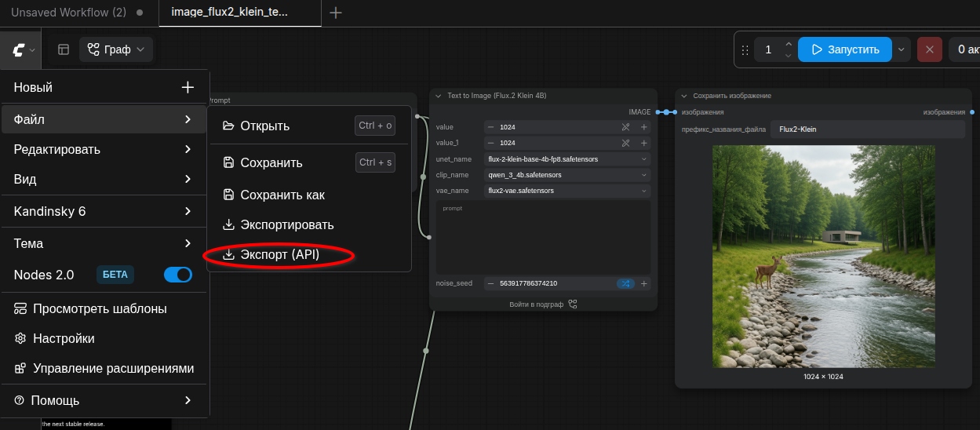Click the Запустить run button
This screenshot has height=430, width=980.
(x=845, y=49)
